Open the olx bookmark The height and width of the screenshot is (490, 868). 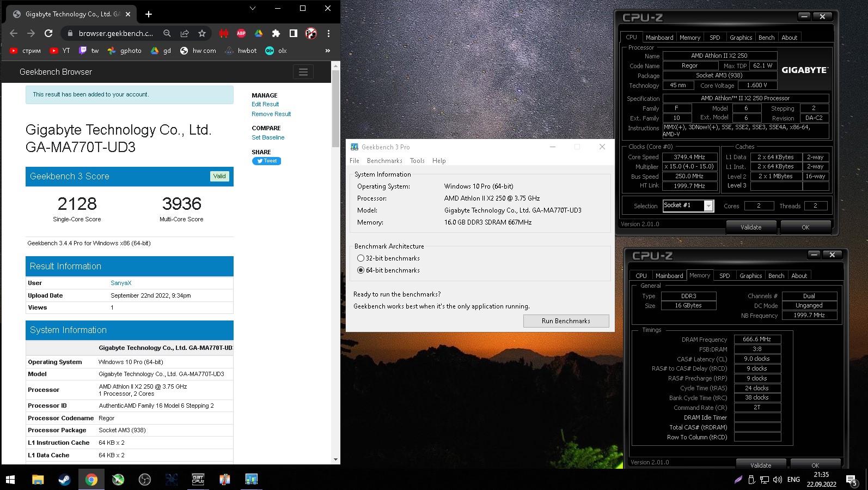click(x=276, y=51)
